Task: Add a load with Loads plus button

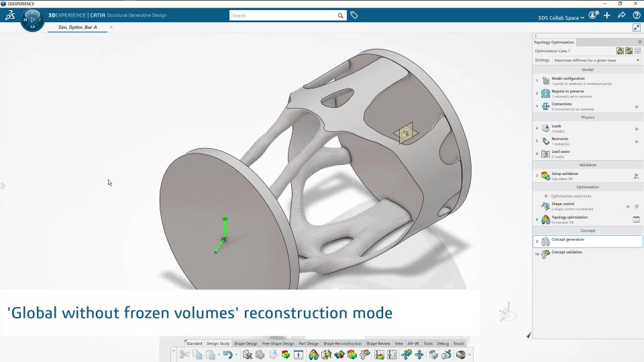Action: coord(637,129)
